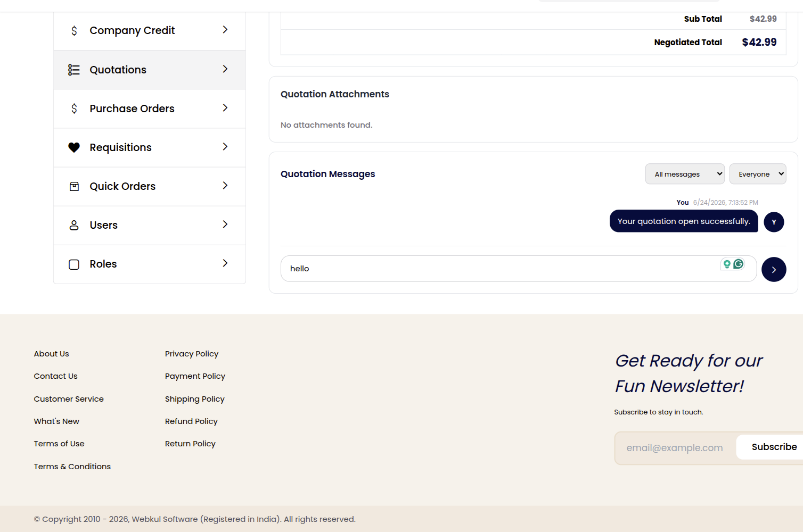Expand Requisitions chevron arrow
Screen dimensions: 803x532
tap(225, 147)
